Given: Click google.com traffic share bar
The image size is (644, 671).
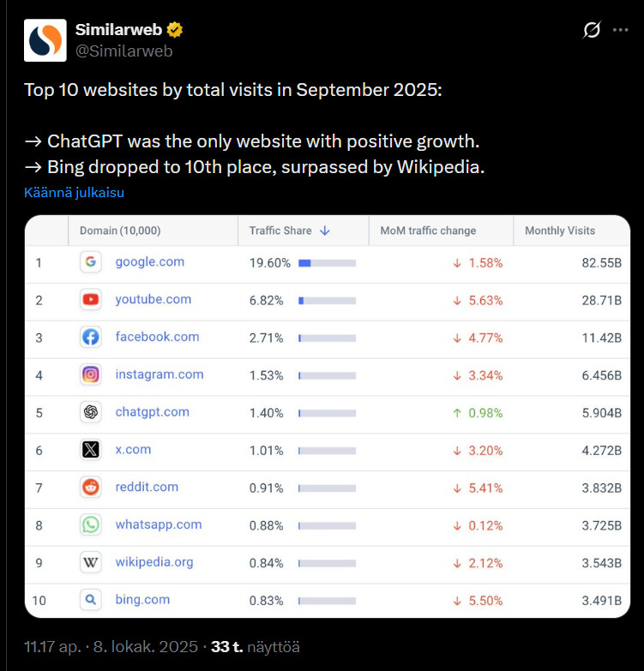Looking at the screenshot, I should pyautogui.click(x=327, y=263).
